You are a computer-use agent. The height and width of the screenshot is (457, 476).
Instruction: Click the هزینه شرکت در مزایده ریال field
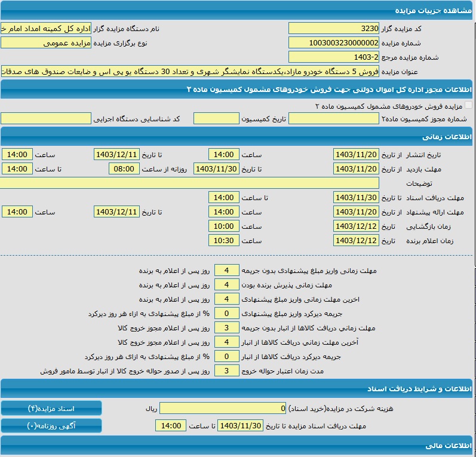click(x=223, y=408)
